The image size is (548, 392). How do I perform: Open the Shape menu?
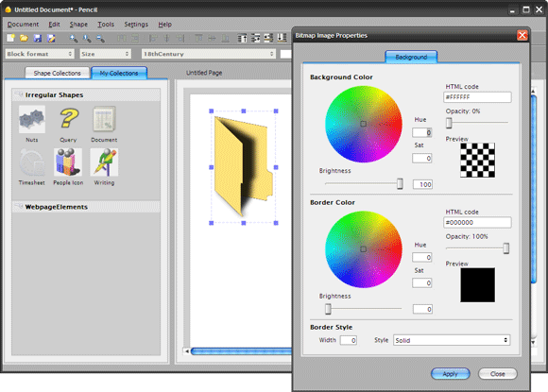[x=78, y=25]
